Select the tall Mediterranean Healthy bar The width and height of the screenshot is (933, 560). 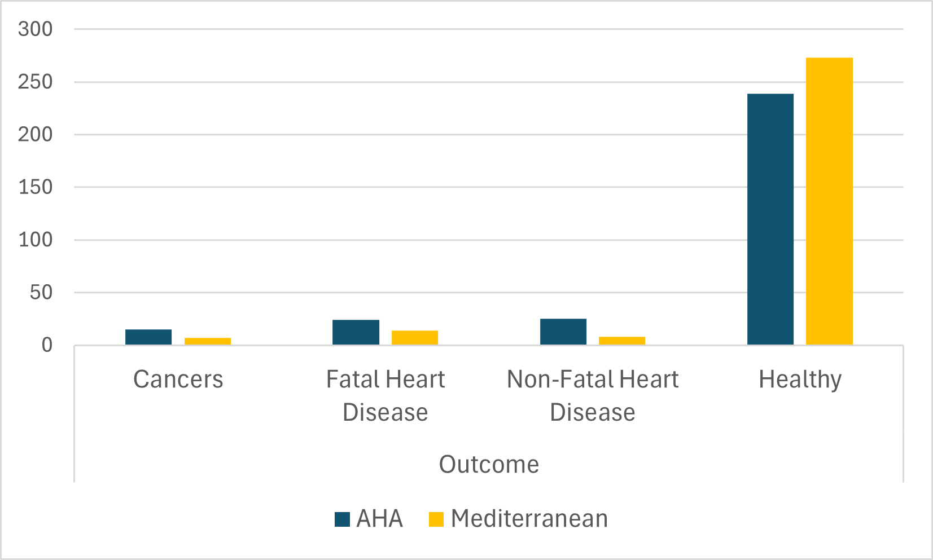coord(829,201)
